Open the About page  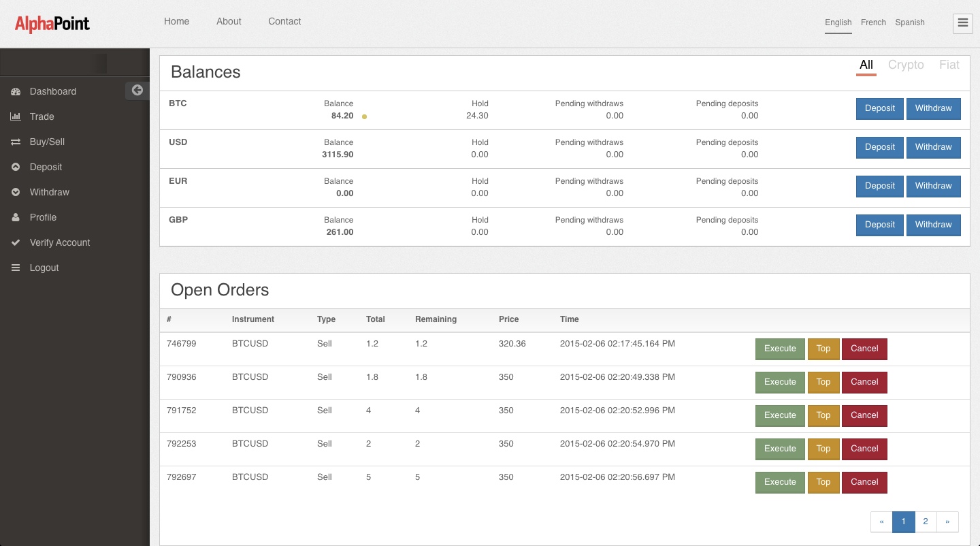[229, 21]
